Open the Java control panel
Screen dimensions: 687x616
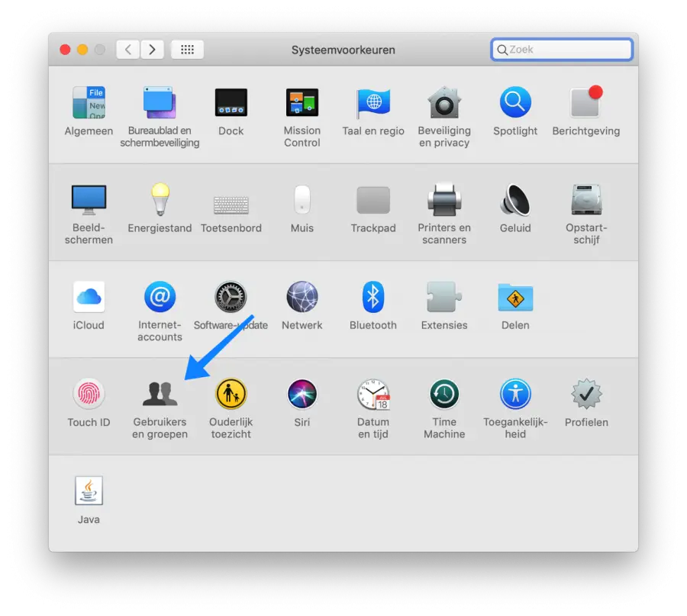tap(89, 491)
